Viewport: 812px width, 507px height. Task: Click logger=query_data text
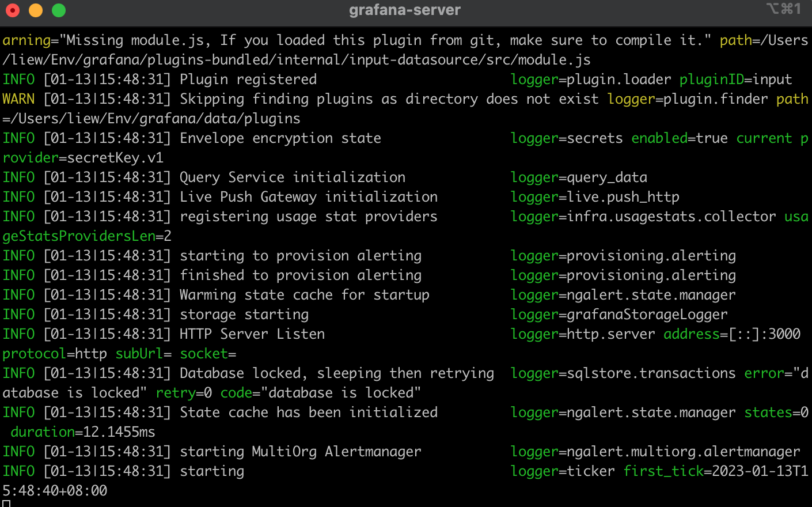(x=579, y=177)
